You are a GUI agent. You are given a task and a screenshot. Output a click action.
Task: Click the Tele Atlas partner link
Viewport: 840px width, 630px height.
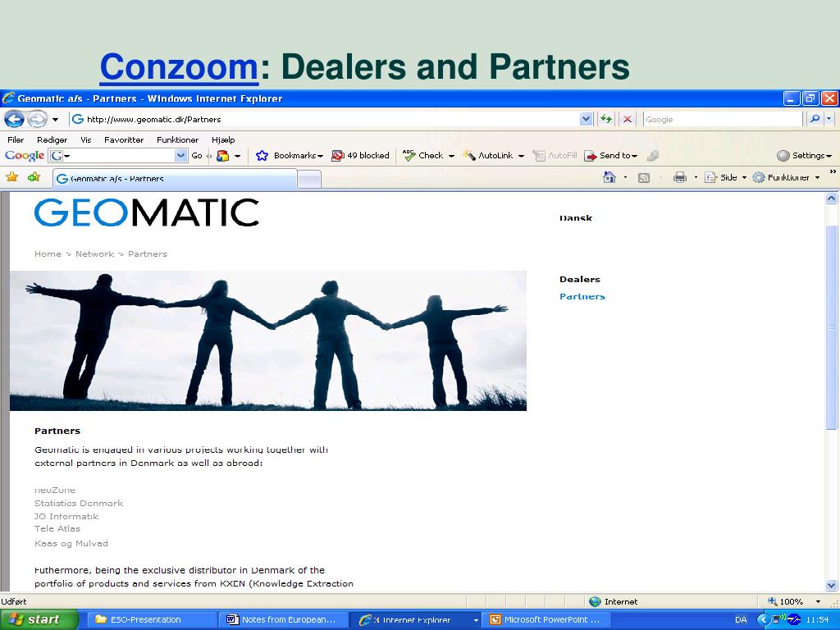point(57,529)
